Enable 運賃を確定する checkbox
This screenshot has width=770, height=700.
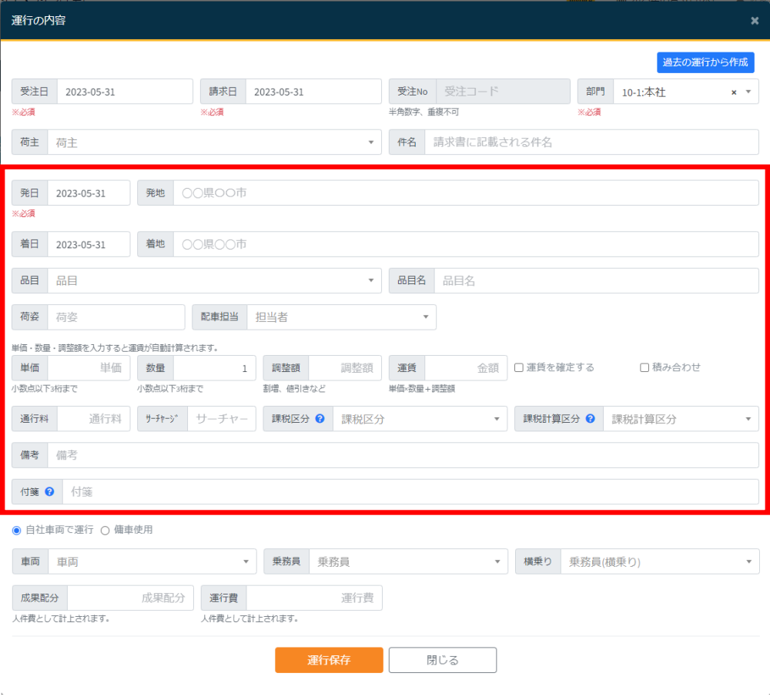[x=520, y=367]
